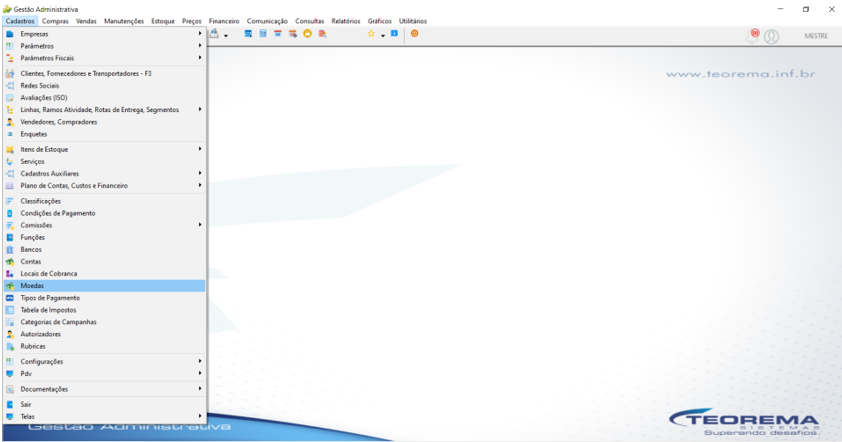Viewport: 842px width, 442px height.
Task: Click the blue square info toolbar icon
Action: [x=394, y=33]
